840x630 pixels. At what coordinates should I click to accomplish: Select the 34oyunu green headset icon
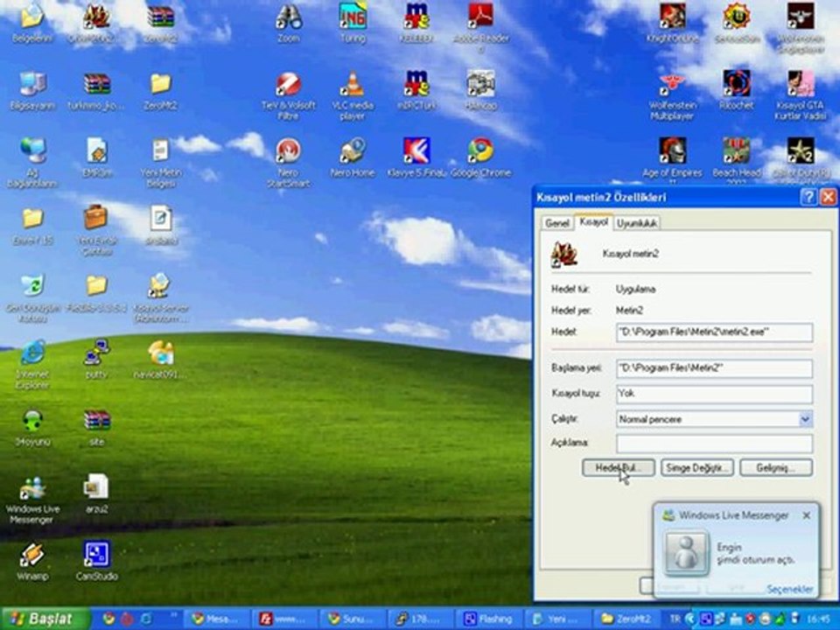point(32,420)
